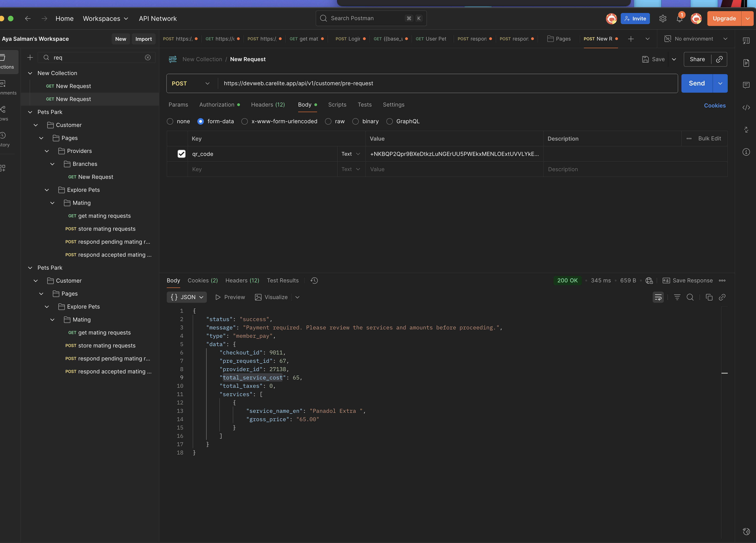756x543 pixels.
Task: Collapse the Providers folder
Action: (47, 151)
